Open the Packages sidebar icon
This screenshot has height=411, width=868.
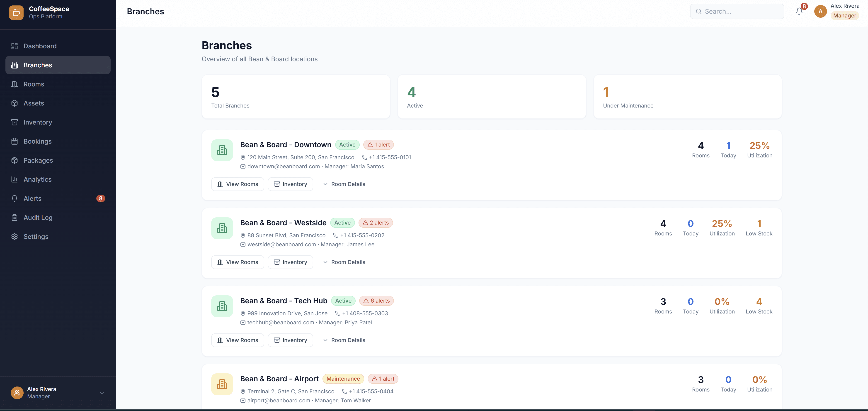point(15,160)
